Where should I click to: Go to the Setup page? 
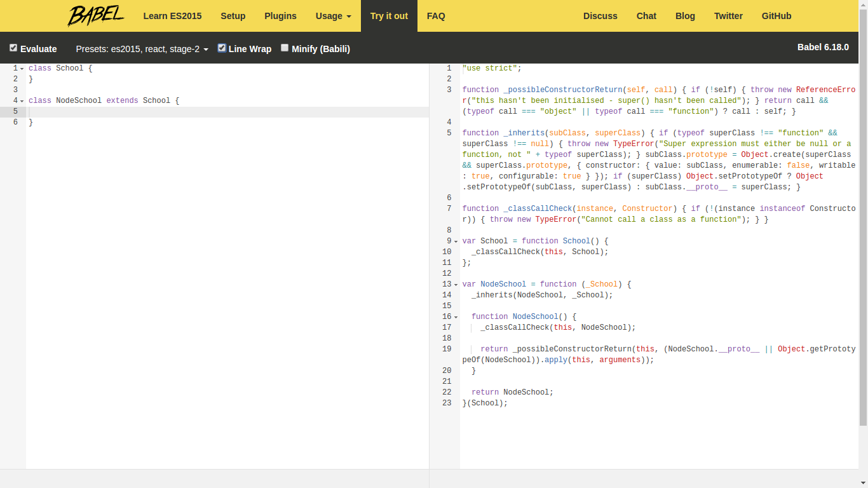233,16
